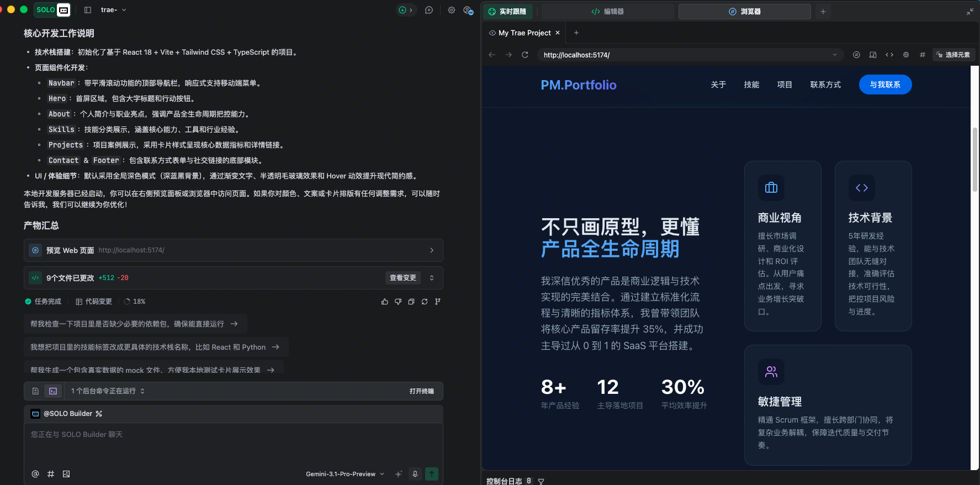
Task: Give a thumbs up to the response
Action: pyautogui.click(x=385, y=302)
